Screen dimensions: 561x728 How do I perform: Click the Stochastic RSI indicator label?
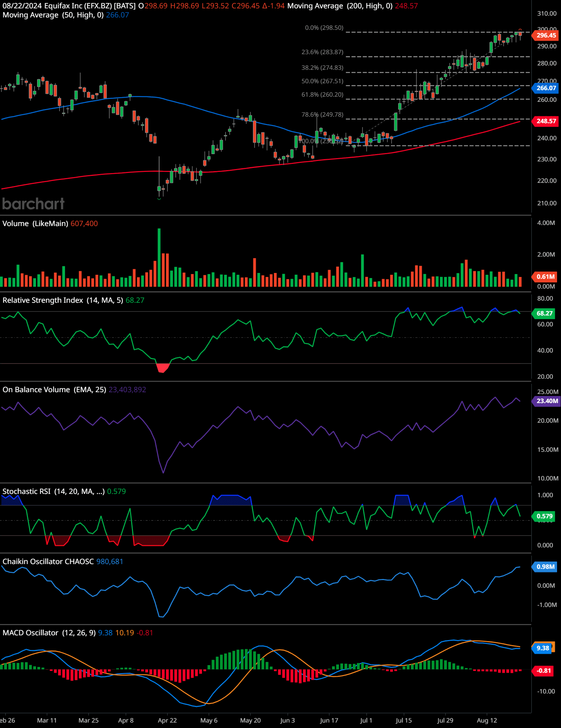[x=53, y=491]
